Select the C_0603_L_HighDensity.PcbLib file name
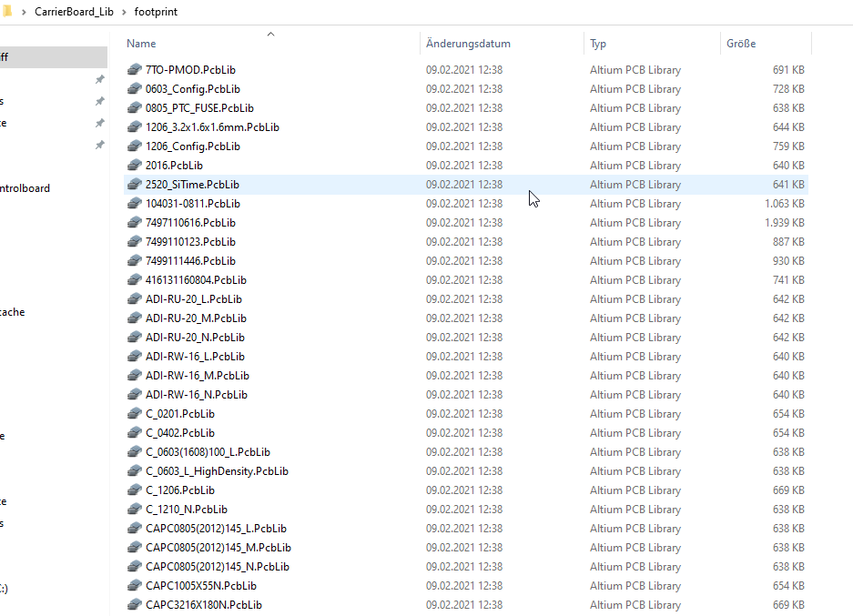This screenshot has height=616, width=853. click(217, 471)
